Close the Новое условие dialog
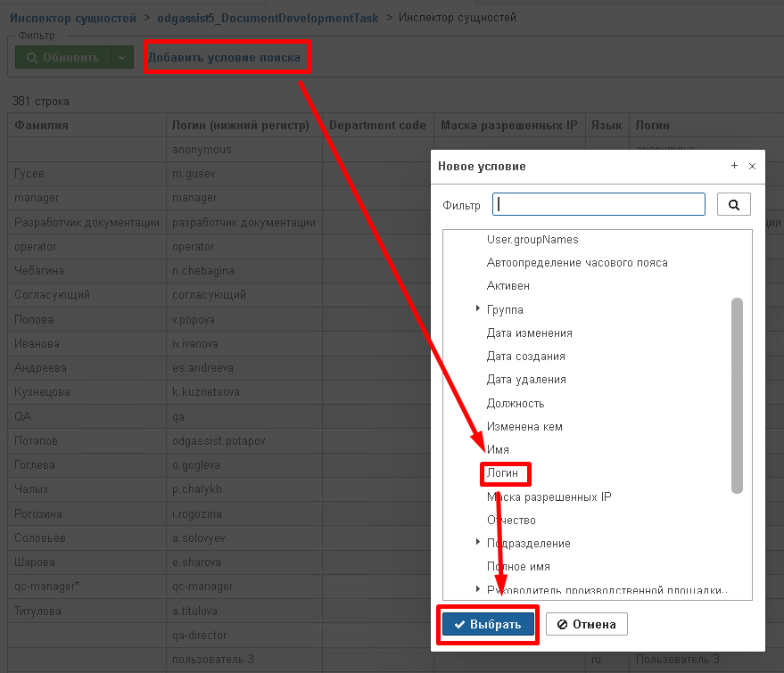784x673 pixels. pos(752,166)
